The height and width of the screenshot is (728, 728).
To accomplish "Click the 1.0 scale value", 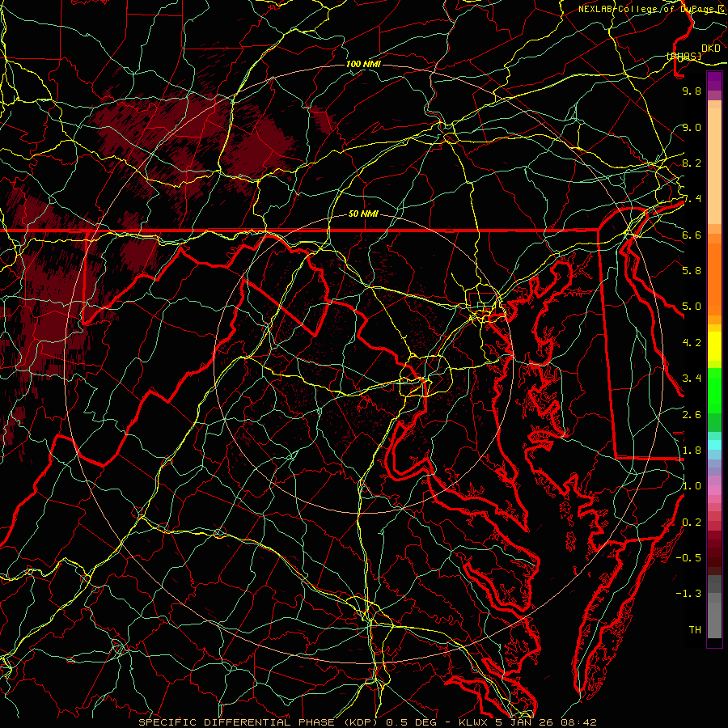I will pos(692,485).
